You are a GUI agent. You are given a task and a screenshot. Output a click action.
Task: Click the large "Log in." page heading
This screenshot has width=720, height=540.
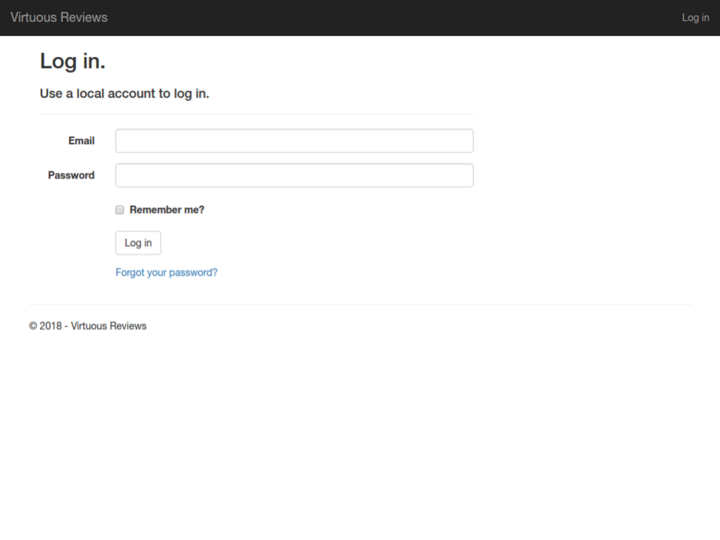pos(72,61)
